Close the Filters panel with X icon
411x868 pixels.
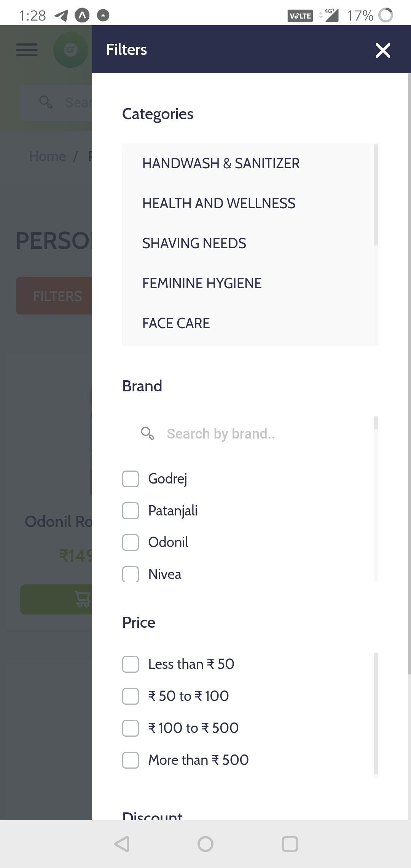point(383,50)
